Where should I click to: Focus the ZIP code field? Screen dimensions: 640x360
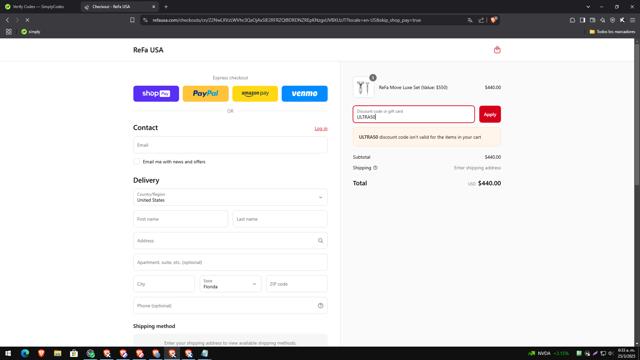click(x=297, y=284)
